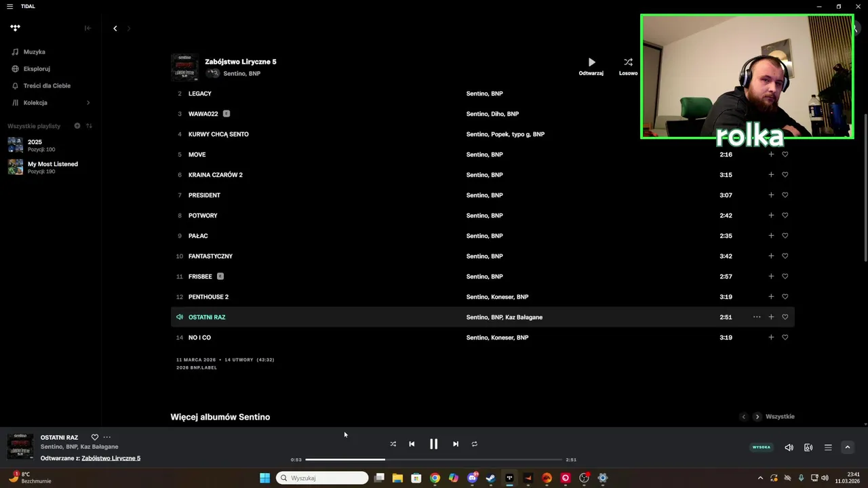
Task: Like the now playing track in player bar
Action: coord(95,437)
